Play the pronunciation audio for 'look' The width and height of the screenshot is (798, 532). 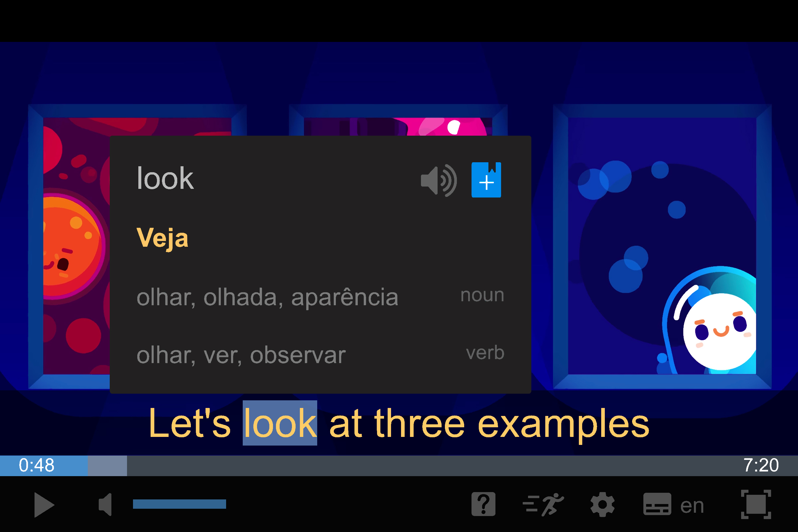point(439,181)
